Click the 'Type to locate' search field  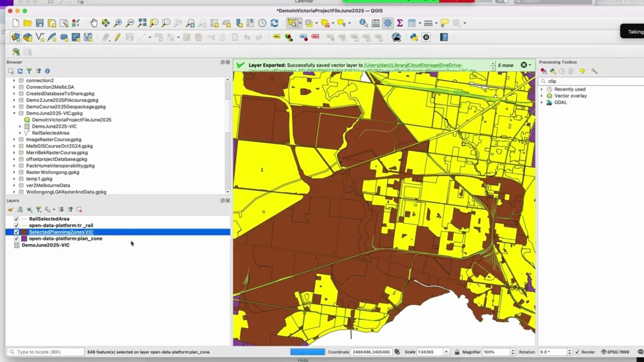click(x=45, y=352)
